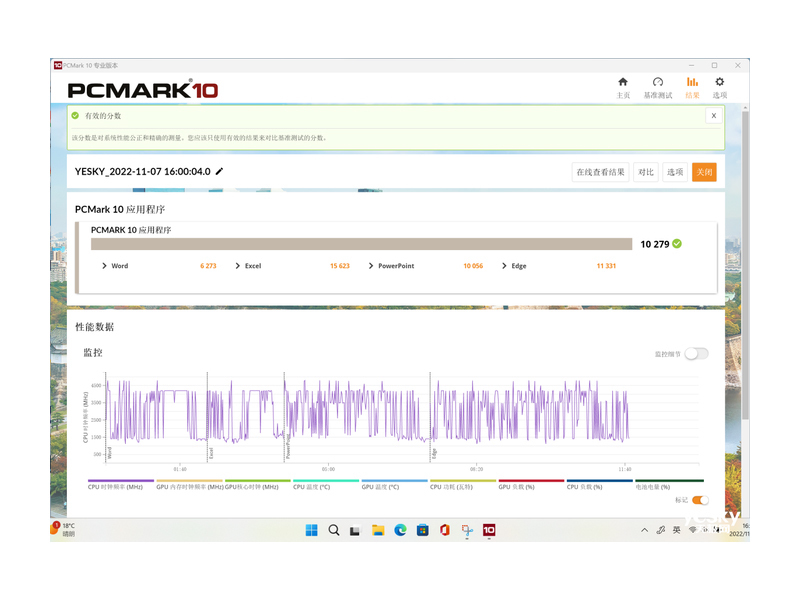Click the Word score 6 273

click(x=208, y=266)
